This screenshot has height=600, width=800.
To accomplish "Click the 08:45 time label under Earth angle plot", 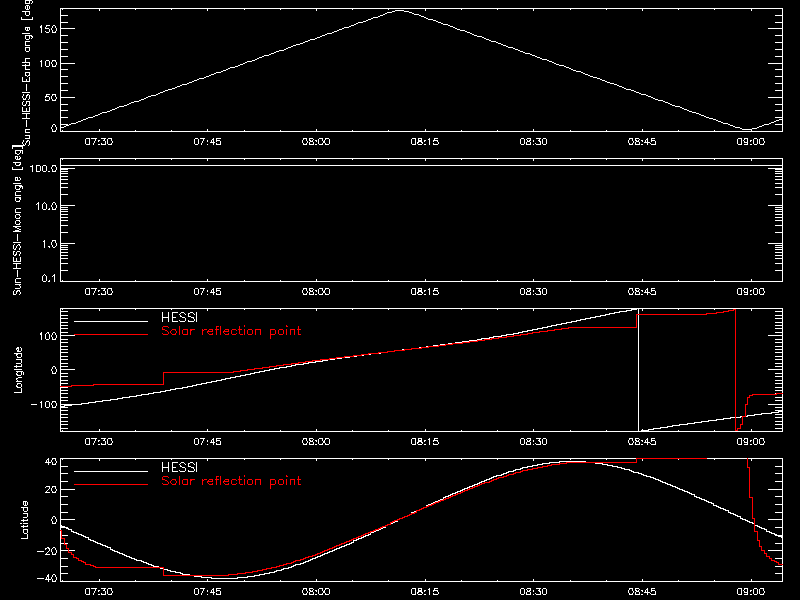I will tap(642, 142).
